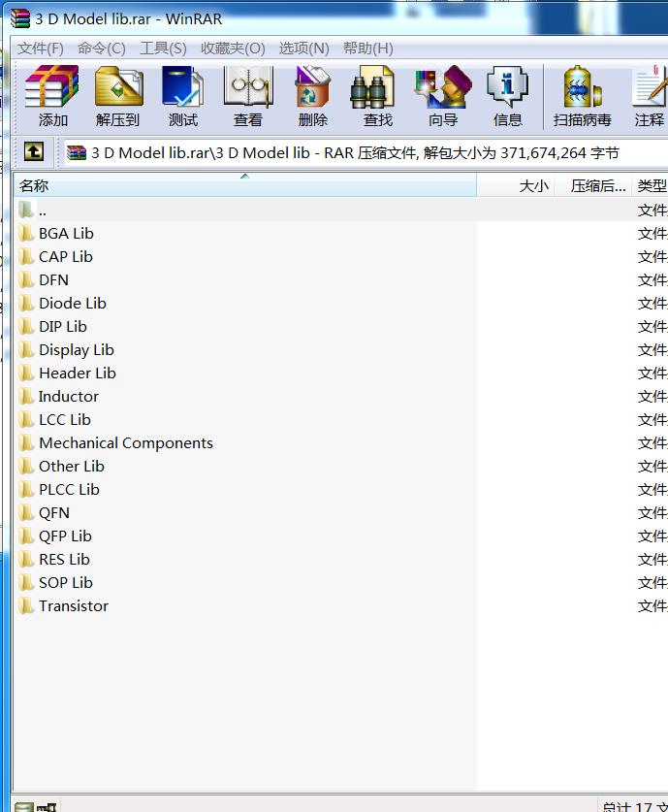
Task: Select the DIP Lib name text
Action: (x=63, y=327)
